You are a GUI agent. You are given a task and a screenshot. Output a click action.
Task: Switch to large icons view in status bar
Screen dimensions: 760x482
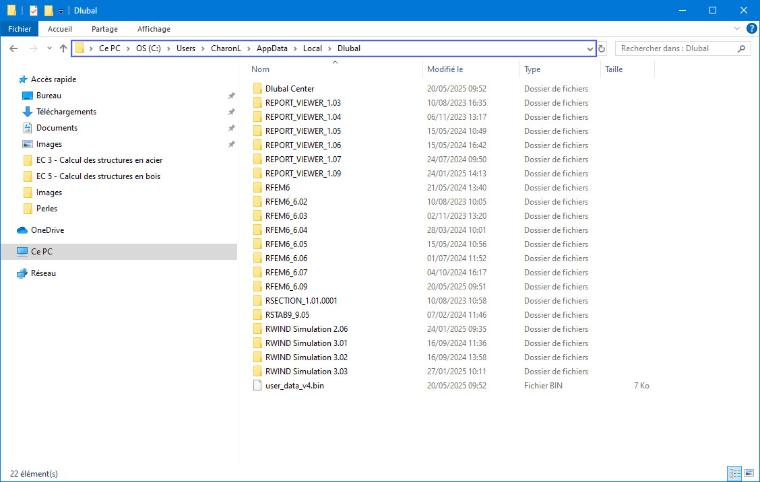(749, 473)
